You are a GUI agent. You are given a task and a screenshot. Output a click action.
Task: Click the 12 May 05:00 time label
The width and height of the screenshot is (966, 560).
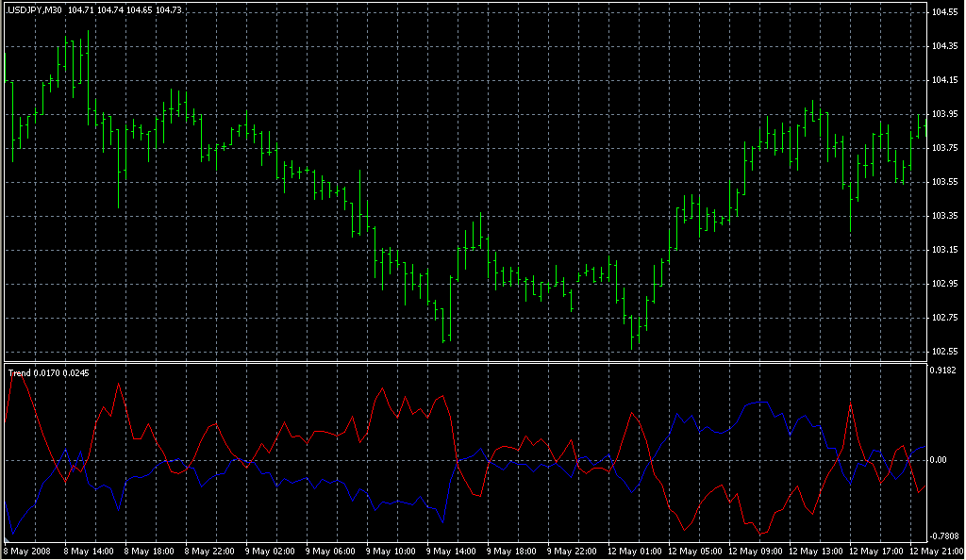coord(694,551)
